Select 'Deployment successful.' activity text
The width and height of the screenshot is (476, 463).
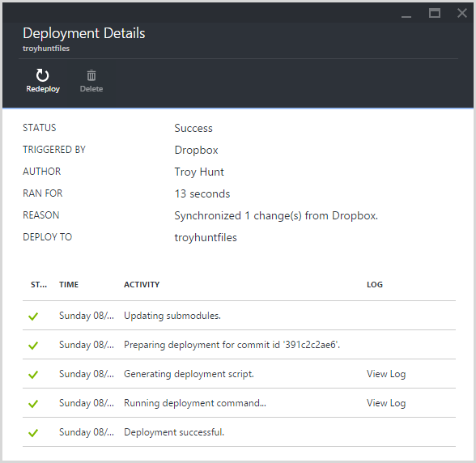(x=174, y=432)
